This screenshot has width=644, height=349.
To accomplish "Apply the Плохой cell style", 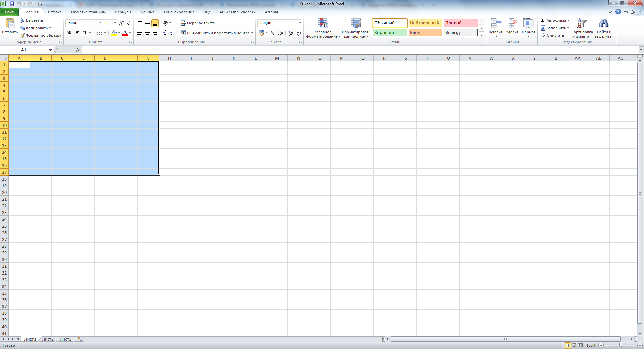I will (x=461, y=23).
